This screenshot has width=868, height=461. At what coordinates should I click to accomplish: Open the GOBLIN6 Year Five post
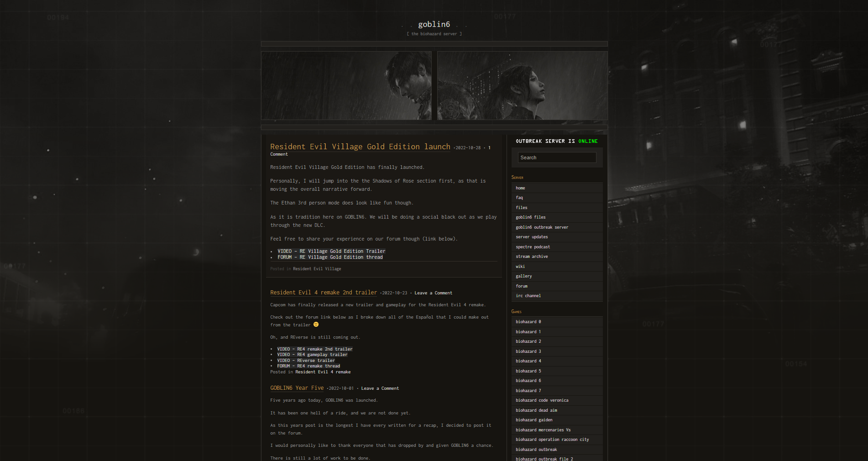point(297,388)
